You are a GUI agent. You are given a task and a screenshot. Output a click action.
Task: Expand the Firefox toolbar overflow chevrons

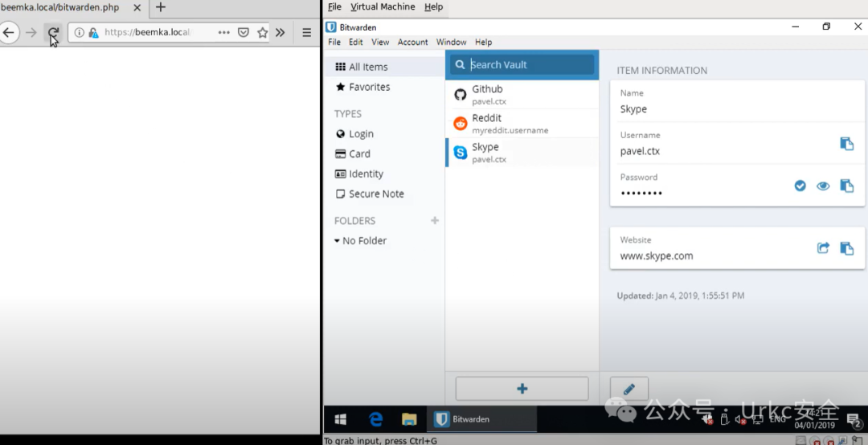click(x=280, y=33)
